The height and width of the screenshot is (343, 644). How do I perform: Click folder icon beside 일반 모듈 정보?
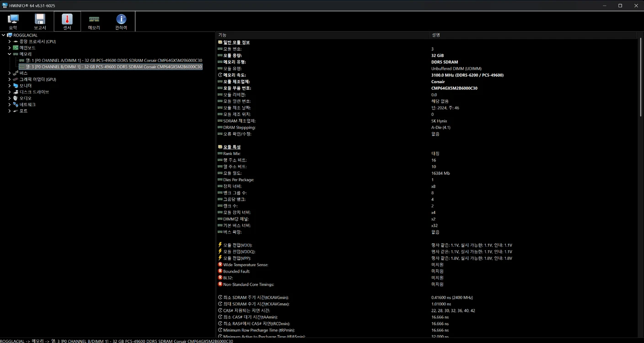(220, 42)
